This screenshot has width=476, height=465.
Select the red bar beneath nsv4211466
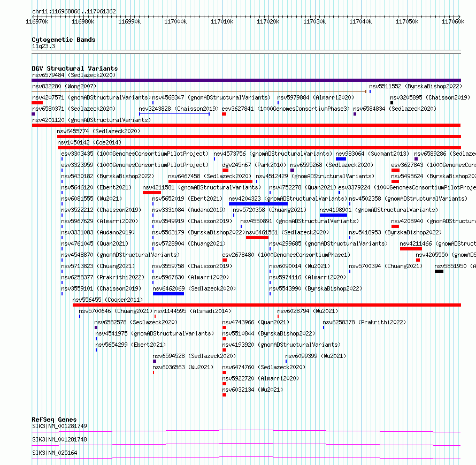[411, 249]
